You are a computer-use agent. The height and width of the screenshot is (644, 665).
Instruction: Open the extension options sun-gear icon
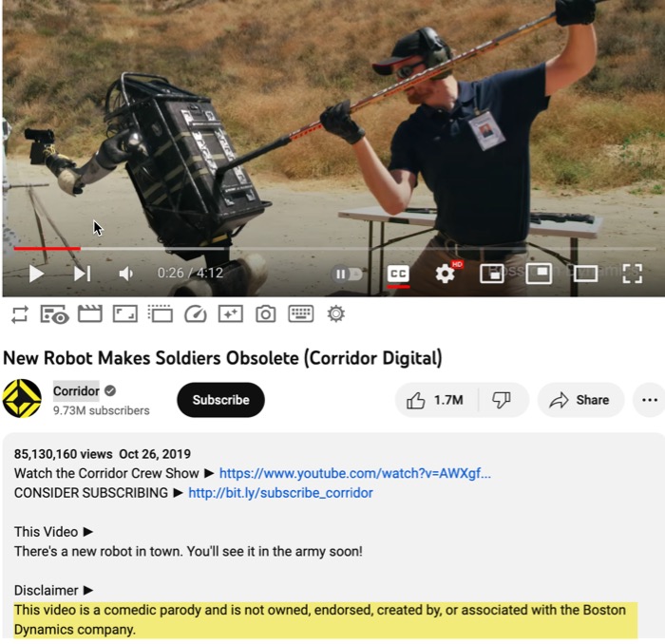(x=336, y=314)
